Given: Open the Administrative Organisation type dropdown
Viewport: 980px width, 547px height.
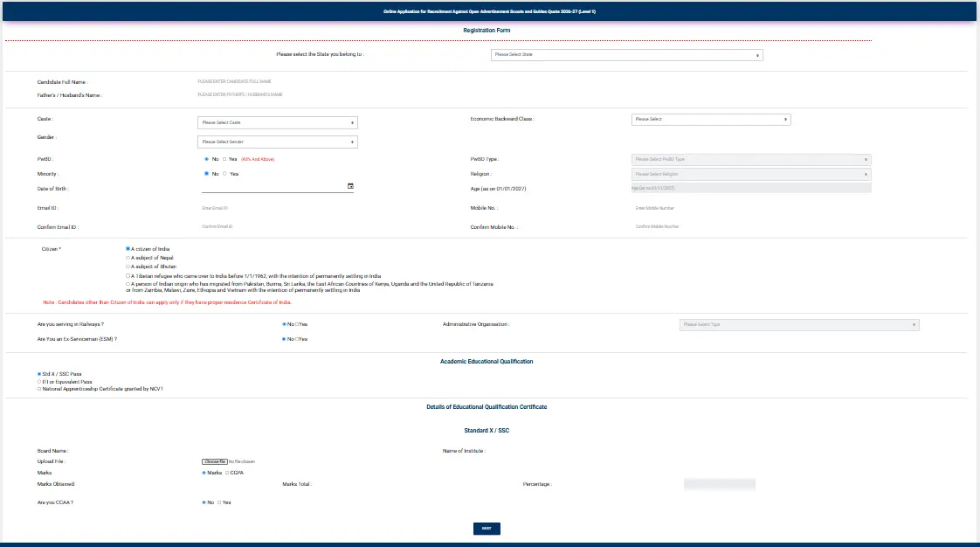Looking at the screenshot, I should coord(799,325).
